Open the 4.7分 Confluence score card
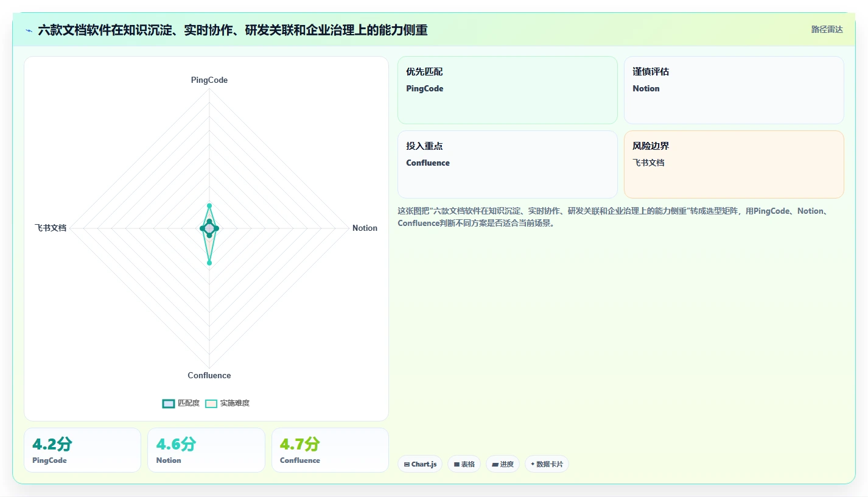The width and height of the screenshot is (868, 497). coord(330,450)
